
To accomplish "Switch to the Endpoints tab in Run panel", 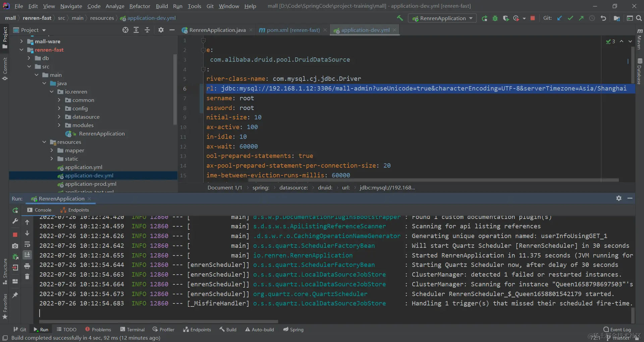I will (75, 210).
